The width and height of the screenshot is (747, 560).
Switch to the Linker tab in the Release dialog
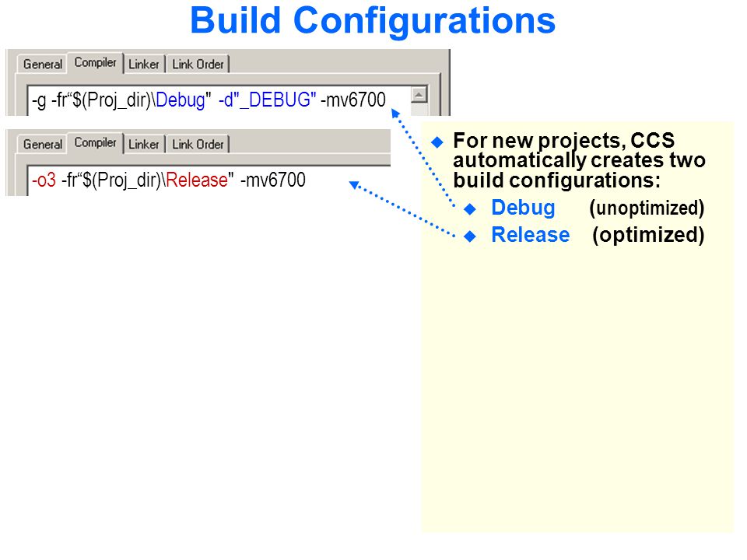[x=143, y=145]
